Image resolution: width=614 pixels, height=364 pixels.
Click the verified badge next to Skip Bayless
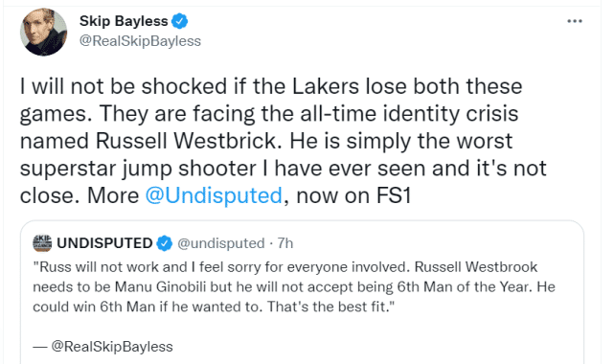(180, 21)
